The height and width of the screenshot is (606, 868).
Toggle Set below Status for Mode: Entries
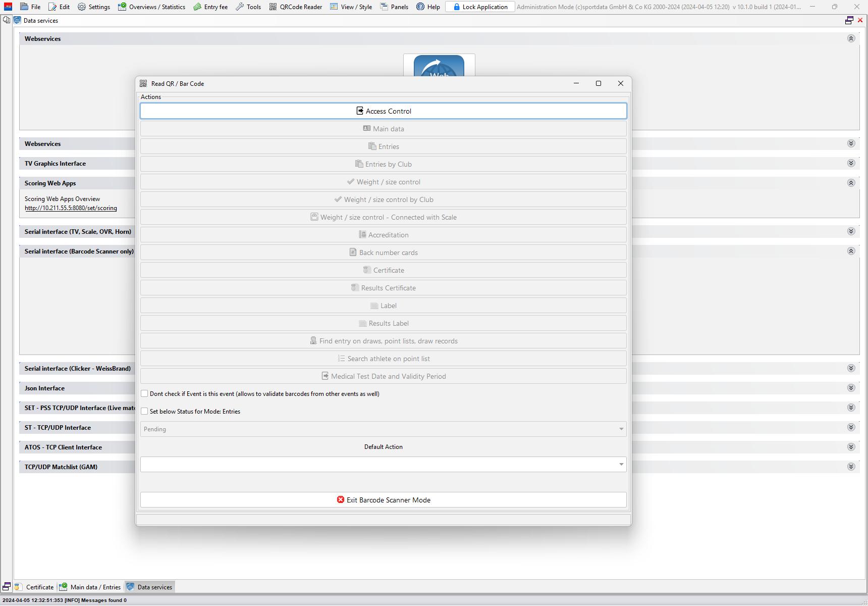coord(144,411)
